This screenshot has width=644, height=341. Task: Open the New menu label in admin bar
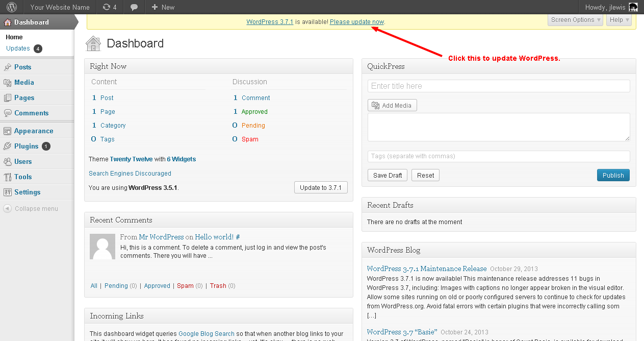[x=168, y=7]
